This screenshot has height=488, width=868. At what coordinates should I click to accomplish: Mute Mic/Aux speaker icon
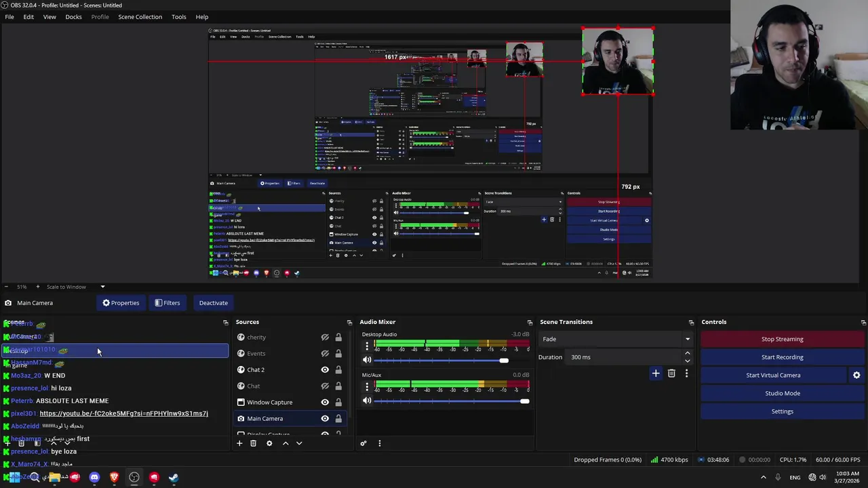[x=367, y=401]
